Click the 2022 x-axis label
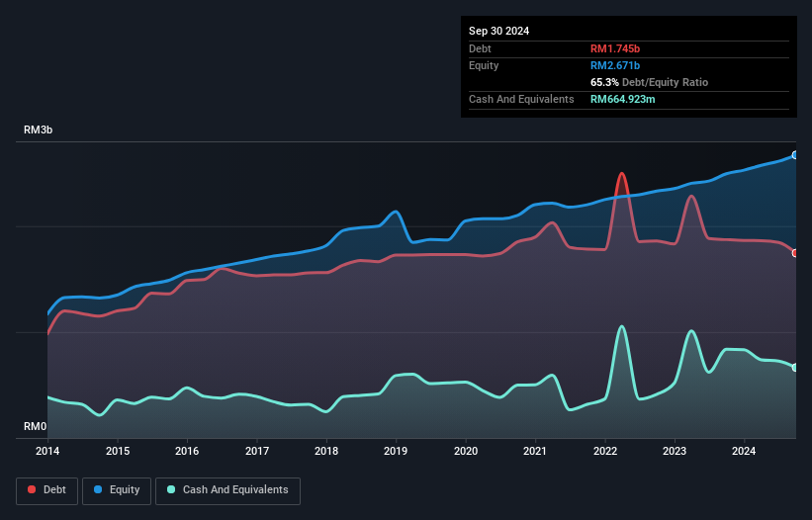Screen dimensions: 812x520 605,451
